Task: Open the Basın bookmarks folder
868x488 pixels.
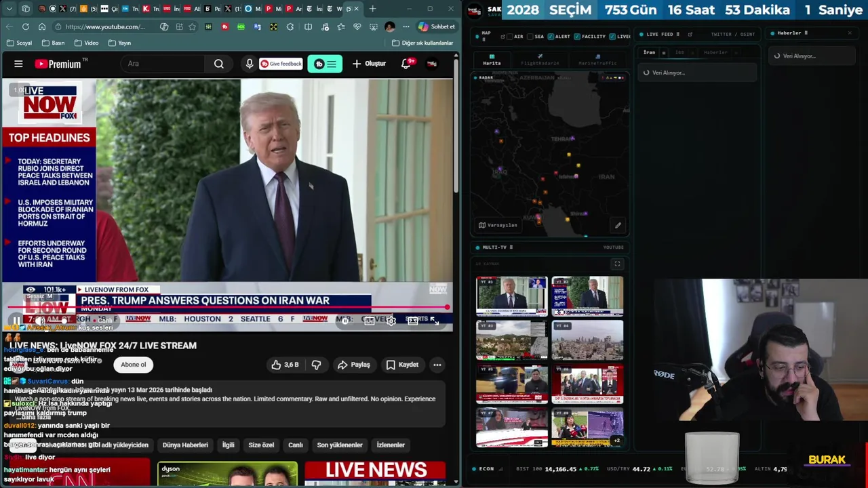Action: coord(53,43)
